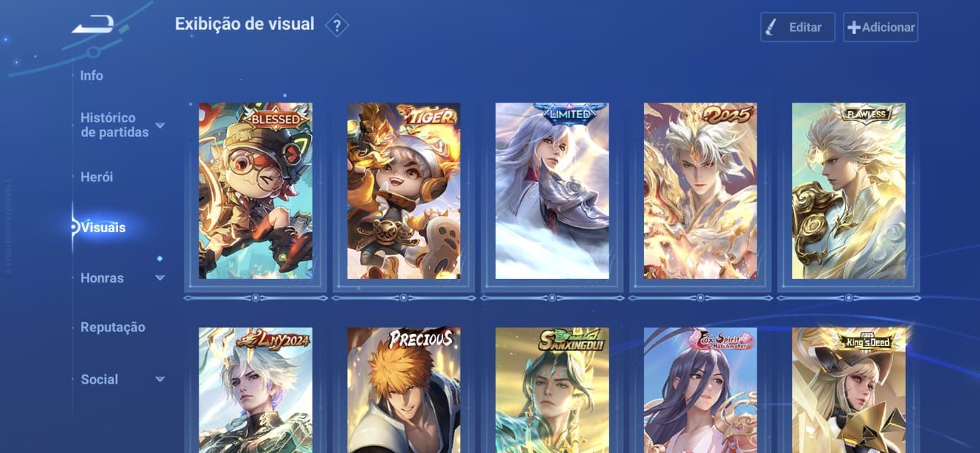Image resolution: width=980 pixels, height=453 pixels.
Task: Select the Fox Spirit Matchmaker skin card
Action: pyautogui.click(x=701, y=390)
